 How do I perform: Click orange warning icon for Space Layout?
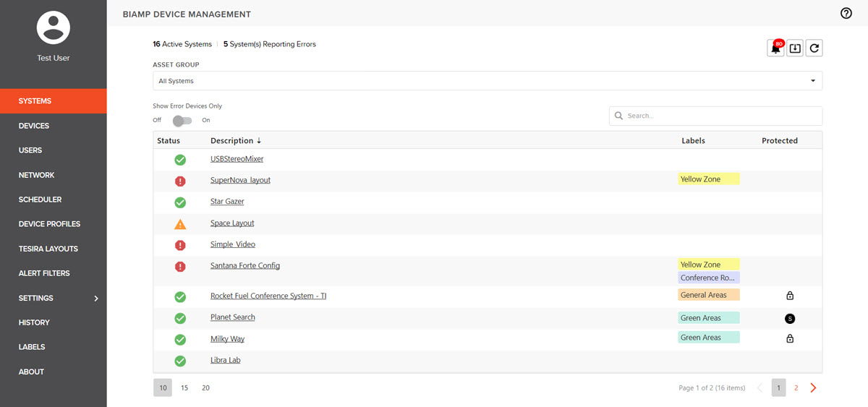pos(180,224)
